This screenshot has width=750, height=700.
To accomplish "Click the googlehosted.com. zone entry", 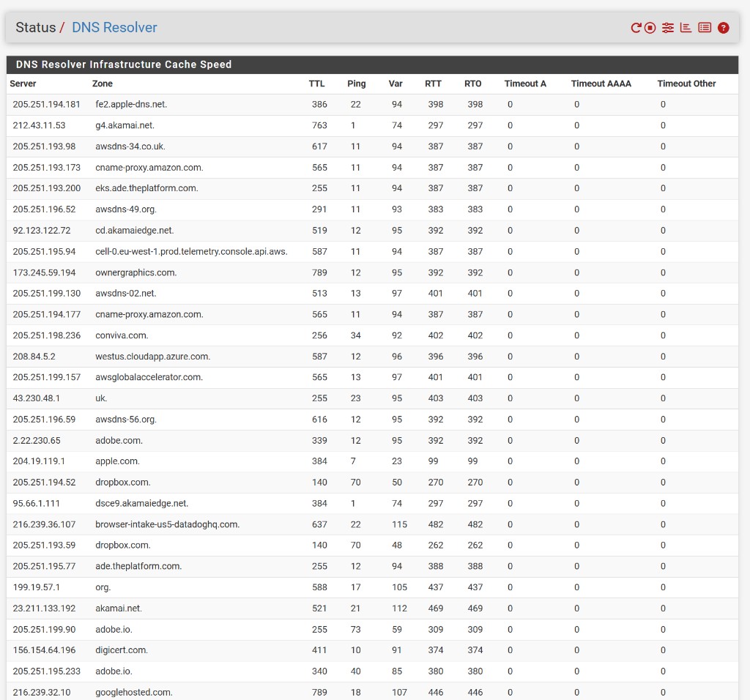I will tap(133, 692).
